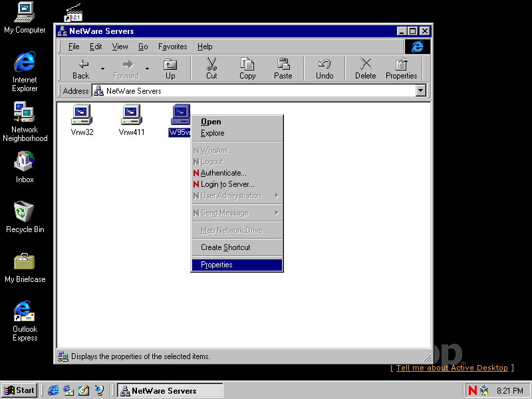Click the Start button
Viewport: 532px width, 399px height.
pos(19,390)
